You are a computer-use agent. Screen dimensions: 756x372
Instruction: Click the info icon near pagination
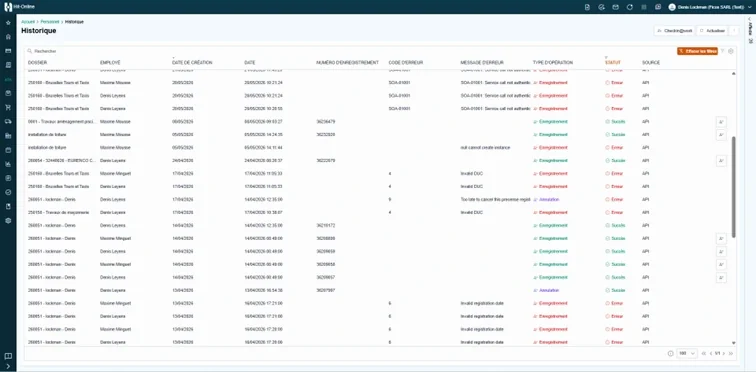tap(670, 354)
